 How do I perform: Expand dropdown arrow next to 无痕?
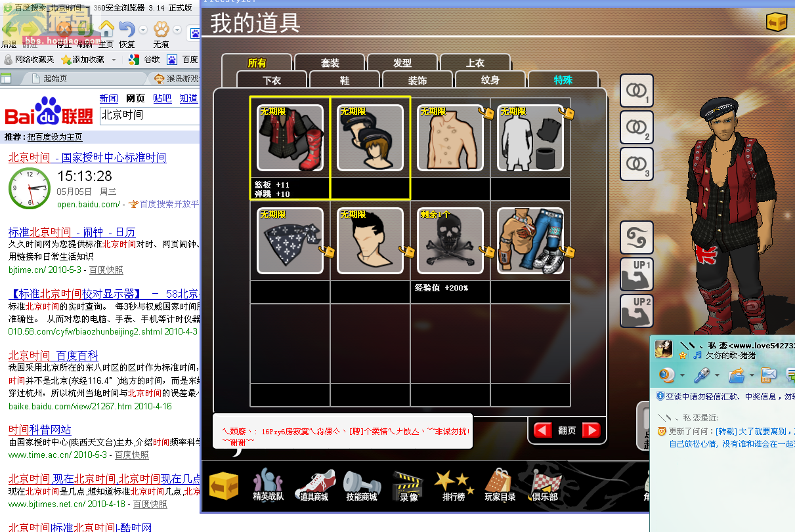tap(177, 30)
